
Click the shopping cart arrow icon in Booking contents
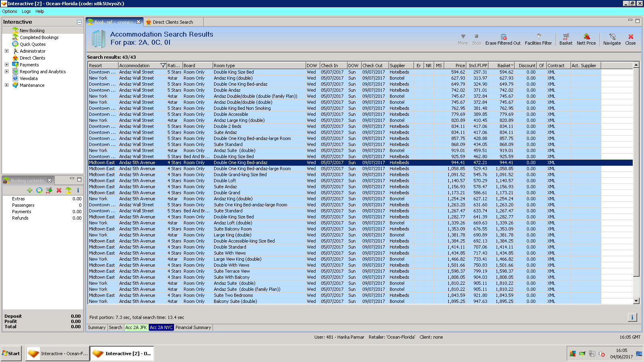tap(49, 190)
